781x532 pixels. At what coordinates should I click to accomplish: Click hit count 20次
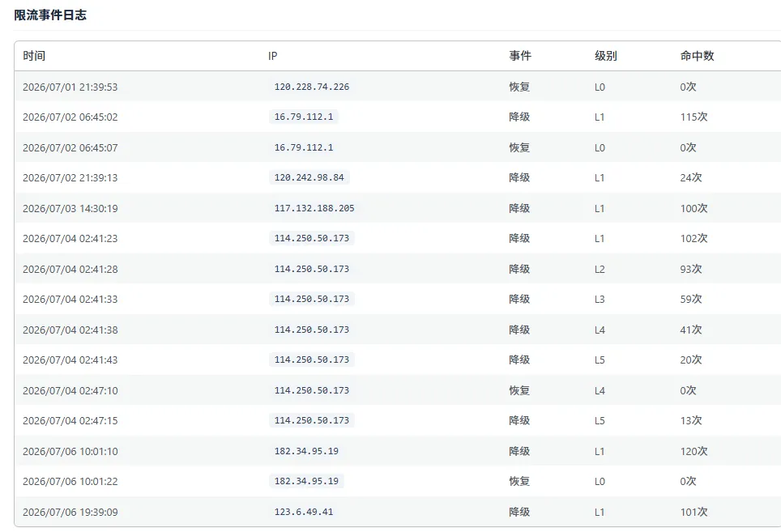pyautogui.click(x=691, y=360)
